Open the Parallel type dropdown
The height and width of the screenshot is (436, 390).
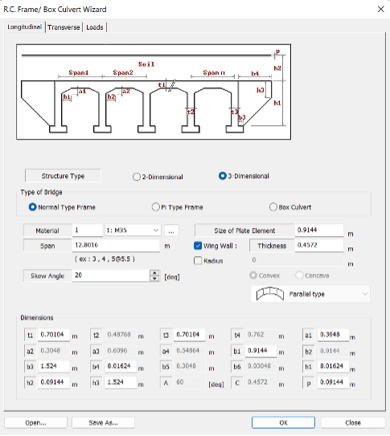click(310, 294)
